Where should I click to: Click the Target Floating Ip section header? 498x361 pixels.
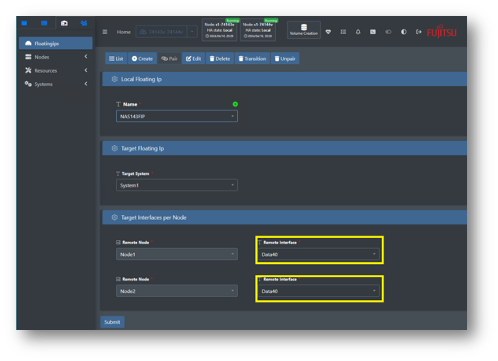click(284, 148)
